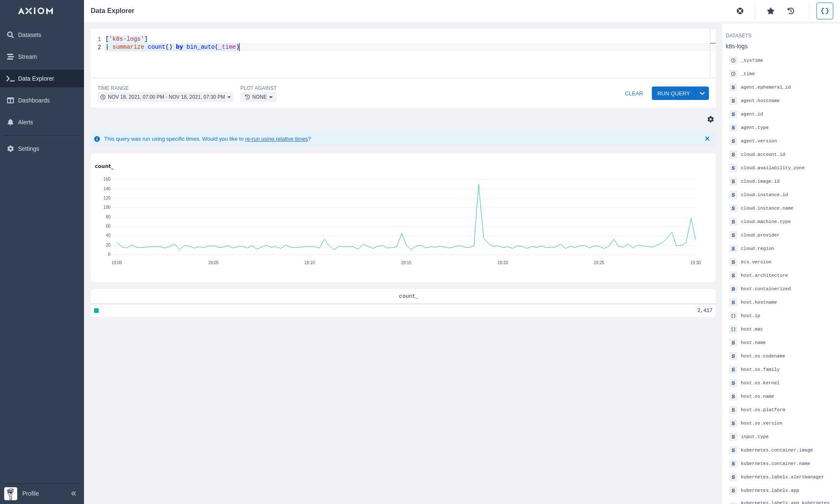Open Datasets from sidebar

[29, 35]
